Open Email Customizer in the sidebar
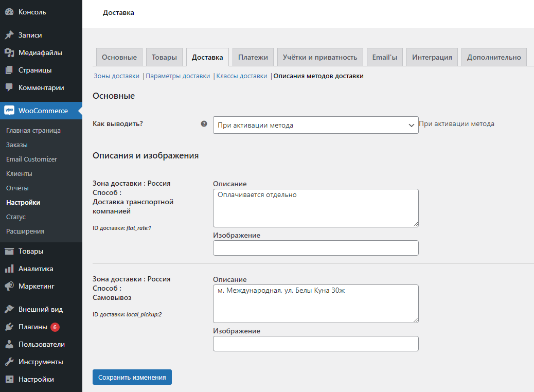The width and height of the screenshot is (534, 392). click(x=32, y=159)
